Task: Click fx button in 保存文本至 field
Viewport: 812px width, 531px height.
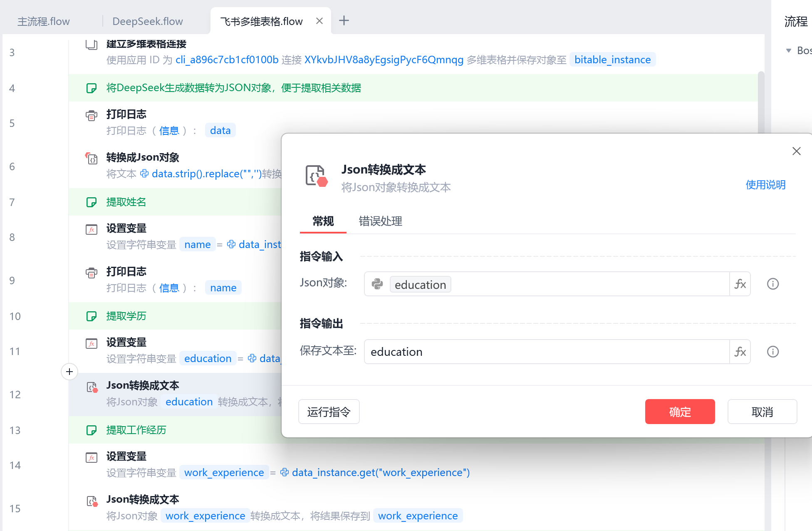Action: [x=740, y=352]
